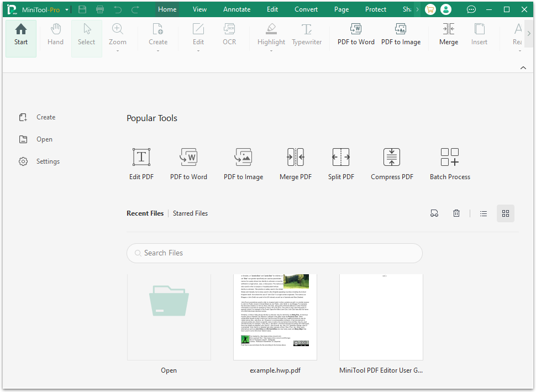Open the example.hwp.pdf thumbnail
536x392 pixels.
275,317
